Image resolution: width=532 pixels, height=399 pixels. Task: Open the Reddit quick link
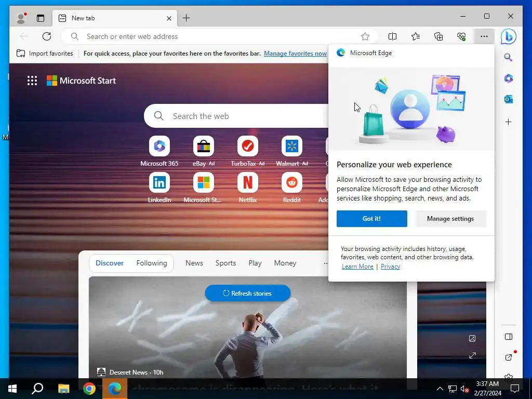click(x=292, y=188)
